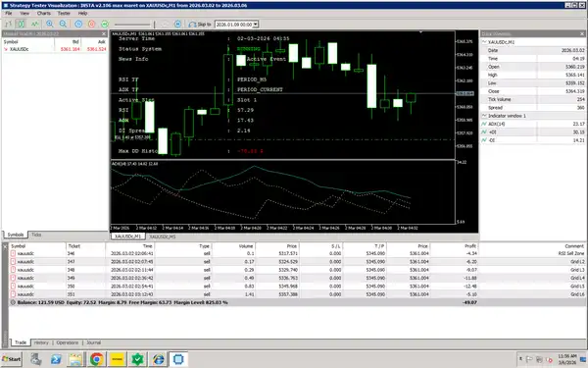Select the Spread row in Data Window
Viewport: 588px width, 368px height.
[533, 108]
